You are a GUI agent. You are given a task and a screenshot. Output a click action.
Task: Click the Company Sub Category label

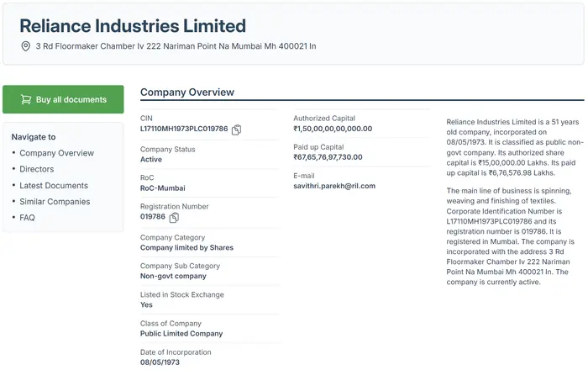pos(180,266)
